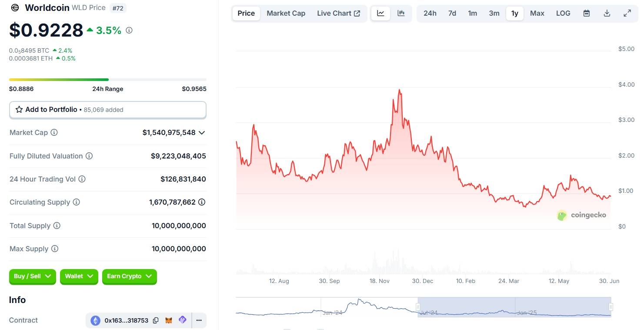Screen dimensions: 644x330
Task: Click the $126,831,840 trading volume value
Action: pos(183,179)
